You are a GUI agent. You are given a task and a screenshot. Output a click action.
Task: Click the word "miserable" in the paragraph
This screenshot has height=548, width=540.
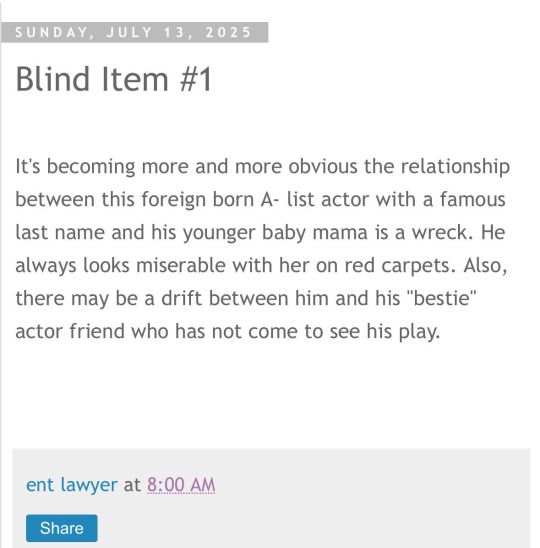point(181,265)
